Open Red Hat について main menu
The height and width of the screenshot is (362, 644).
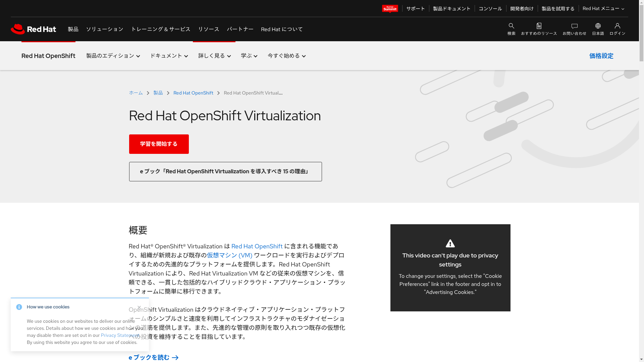(282, 29)
